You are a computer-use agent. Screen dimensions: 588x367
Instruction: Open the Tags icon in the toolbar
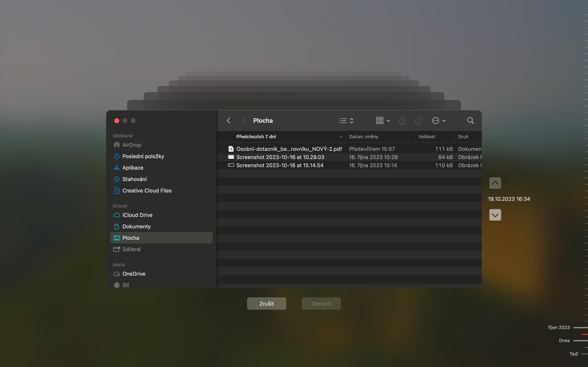(418, 120)
